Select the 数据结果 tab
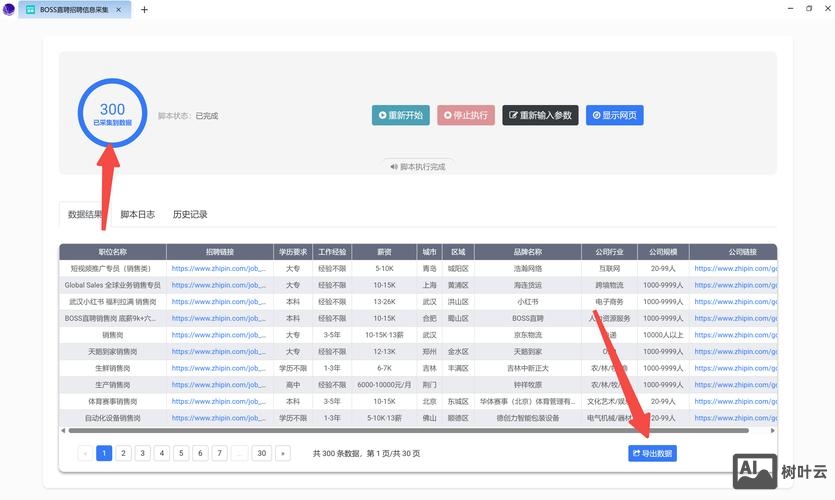835x500 pixels. [84, 214]
